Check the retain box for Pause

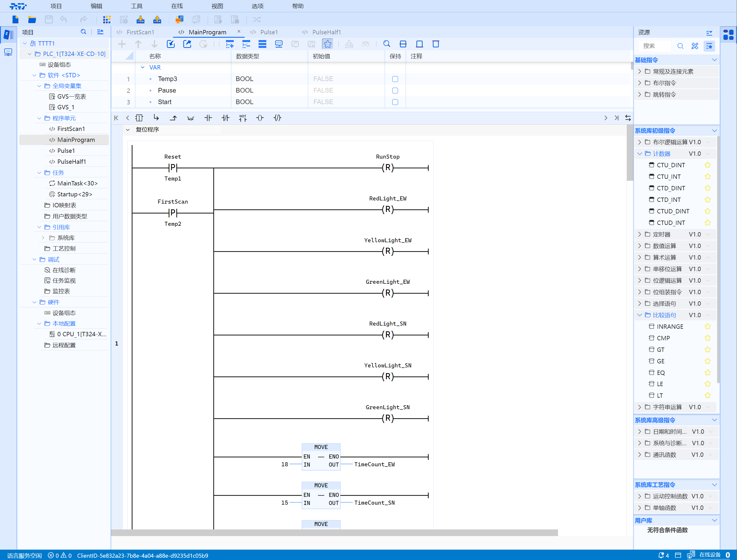coord(395,91)
